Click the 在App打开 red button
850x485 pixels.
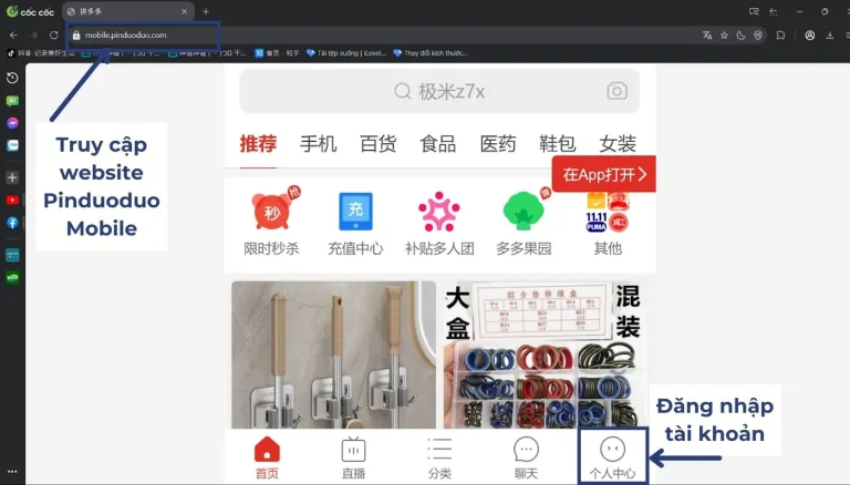[604, 174]
